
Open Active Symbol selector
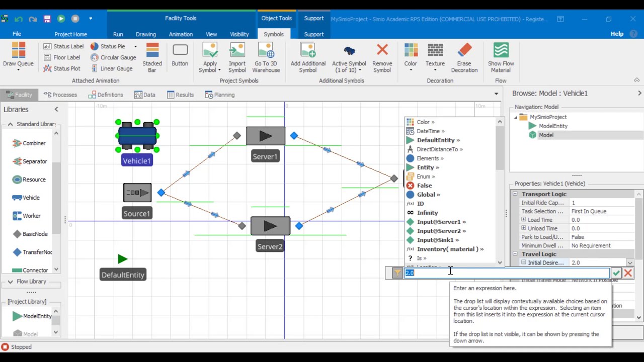(349, 57)
